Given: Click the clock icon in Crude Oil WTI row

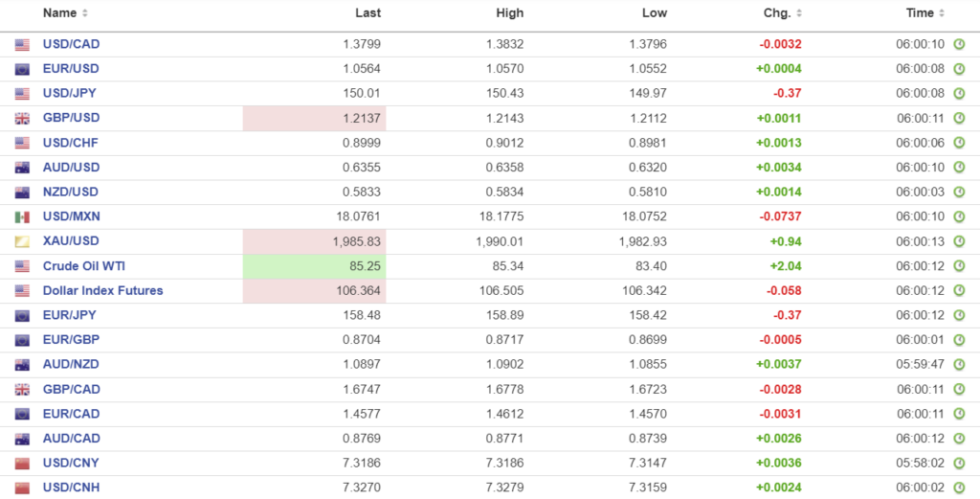Looking at the screenshot, I should point(959,266).
